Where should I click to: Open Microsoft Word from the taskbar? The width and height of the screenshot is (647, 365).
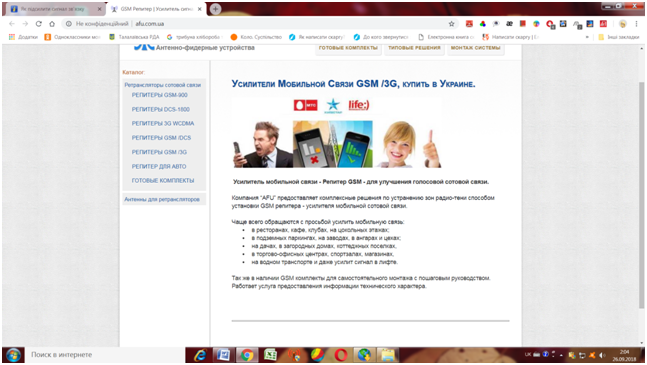click(x=223, y=355)
